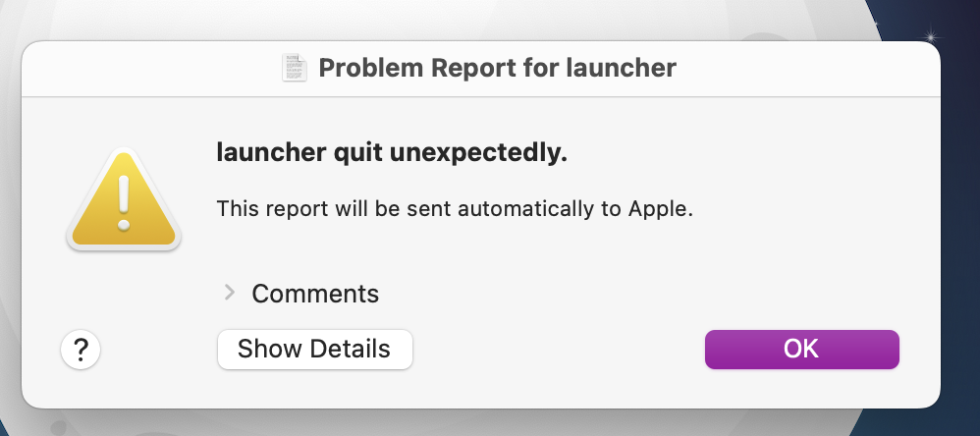Click the blank area below the warning icon

(123, 295)
